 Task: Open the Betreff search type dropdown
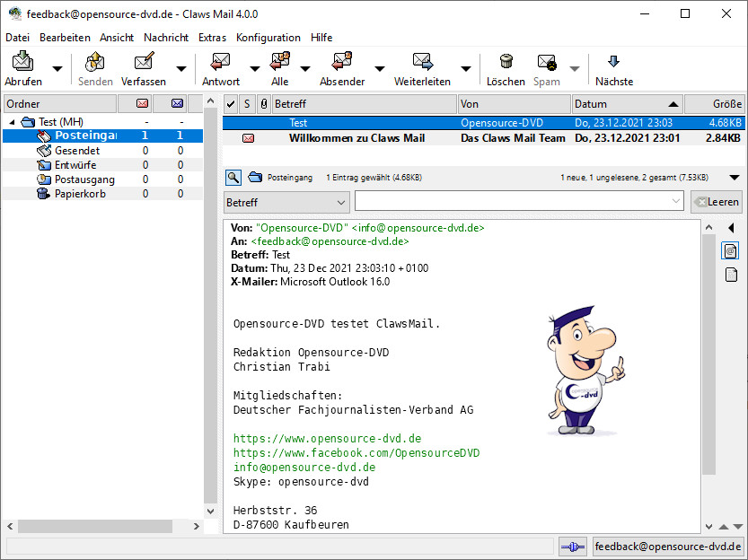tap(286, 202)
